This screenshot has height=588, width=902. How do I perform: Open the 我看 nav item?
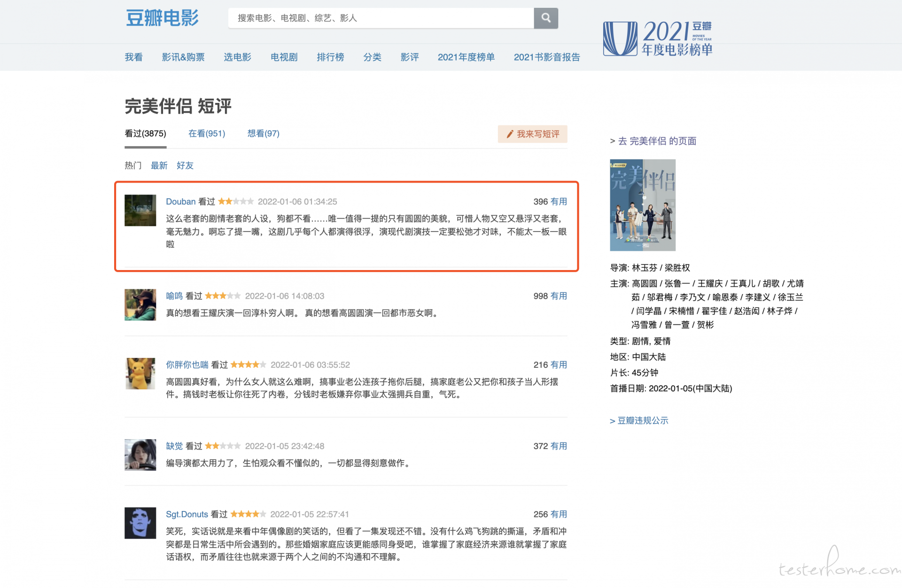[x=133, y=57]
